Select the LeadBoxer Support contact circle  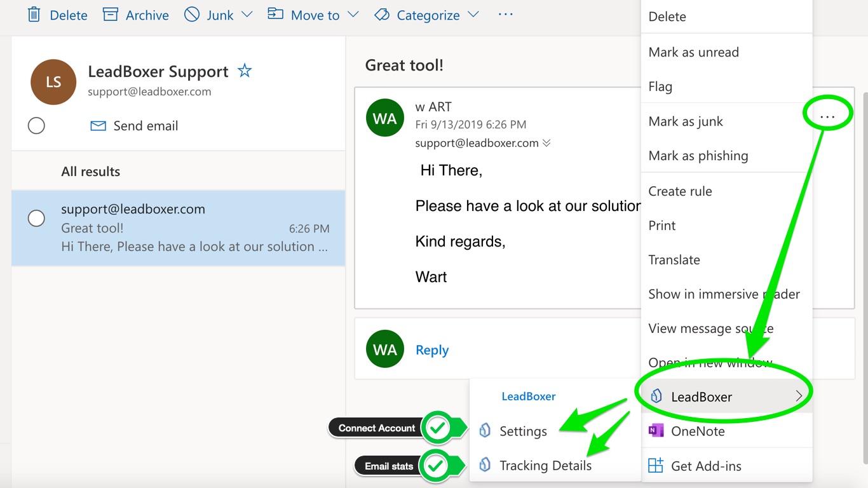coord(37,126)
